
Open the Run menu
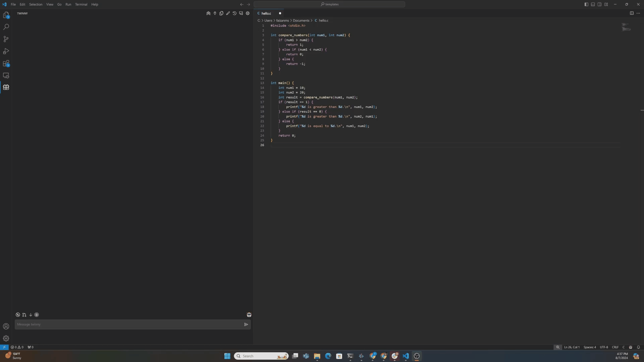tap(68, 4)
